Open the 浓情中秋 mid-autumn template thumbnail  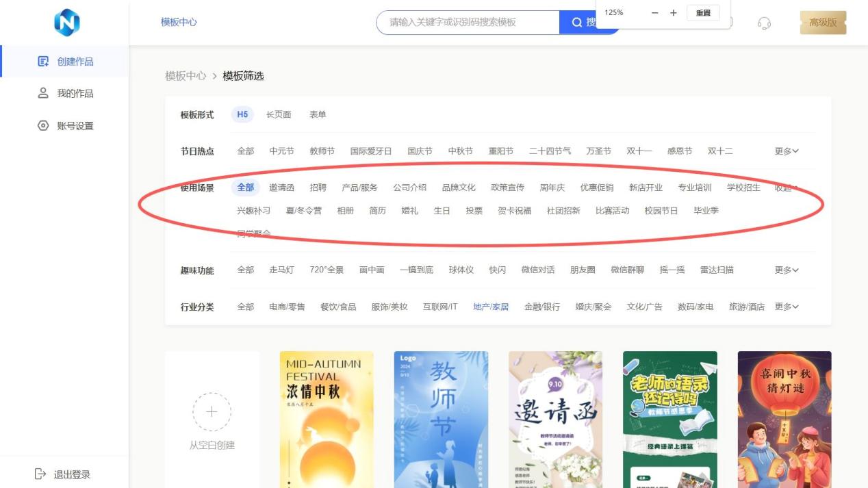point(326,418)
